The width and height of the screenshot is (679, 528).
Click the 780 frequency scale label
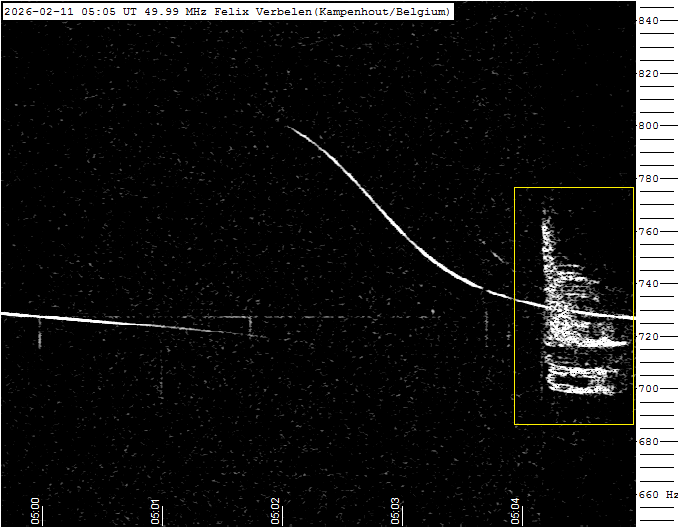click(x=648, y=179)
